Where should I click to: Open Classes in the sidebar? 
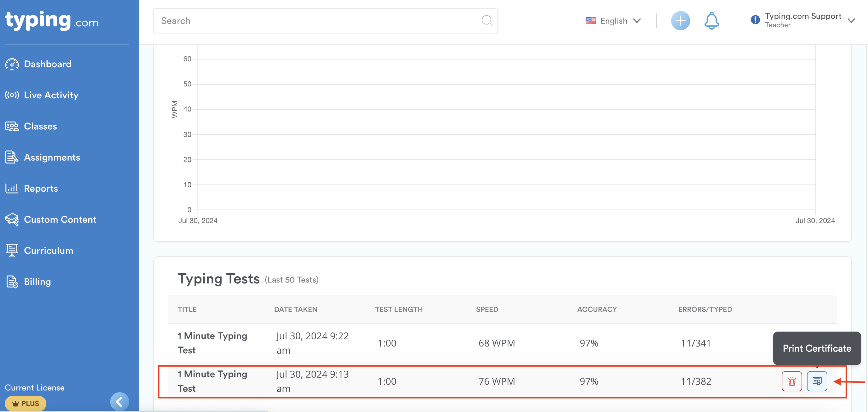[40, 126]
